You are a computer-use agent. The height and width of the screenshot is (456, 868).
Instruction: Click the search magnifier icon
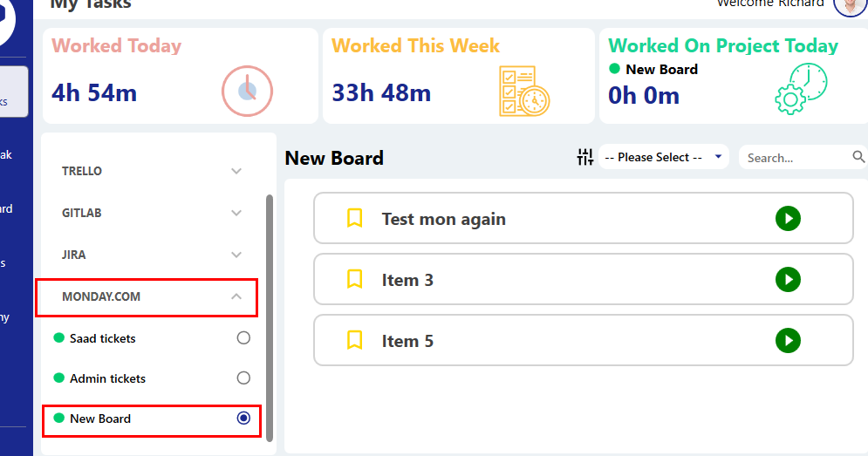click(858, 157)
